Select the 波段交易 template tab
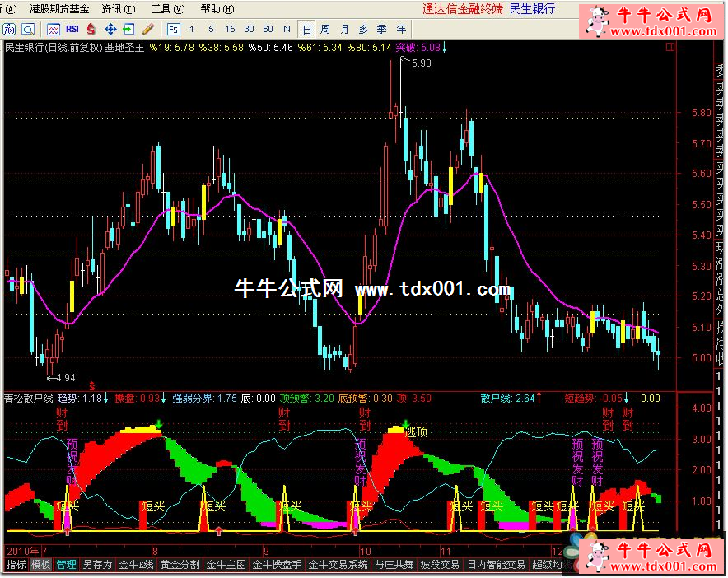Screen dimensions: 728x578 click(x=440, y=565)
